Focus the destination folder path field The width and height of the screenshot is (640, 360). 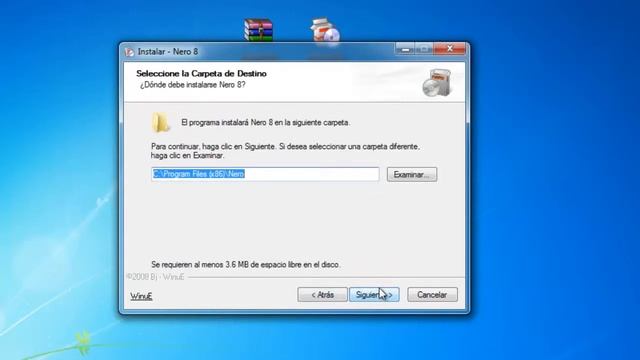(265, 174)
